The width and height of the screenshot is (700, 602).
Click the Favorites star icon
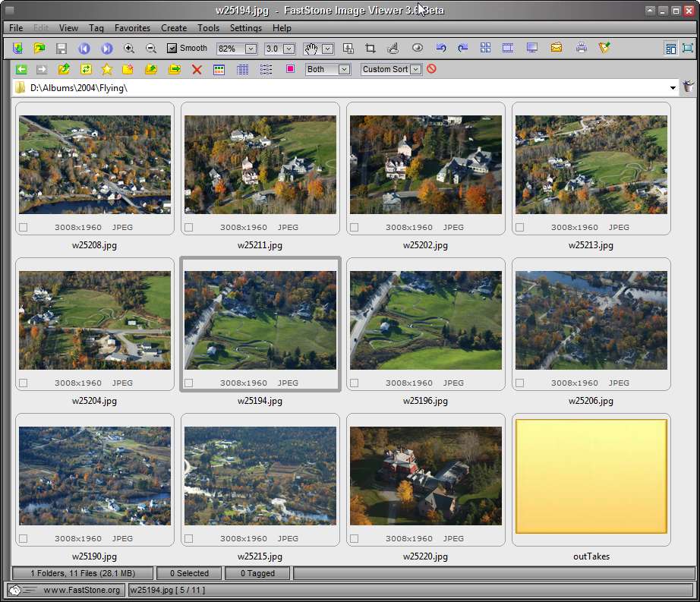coord(107,69)
